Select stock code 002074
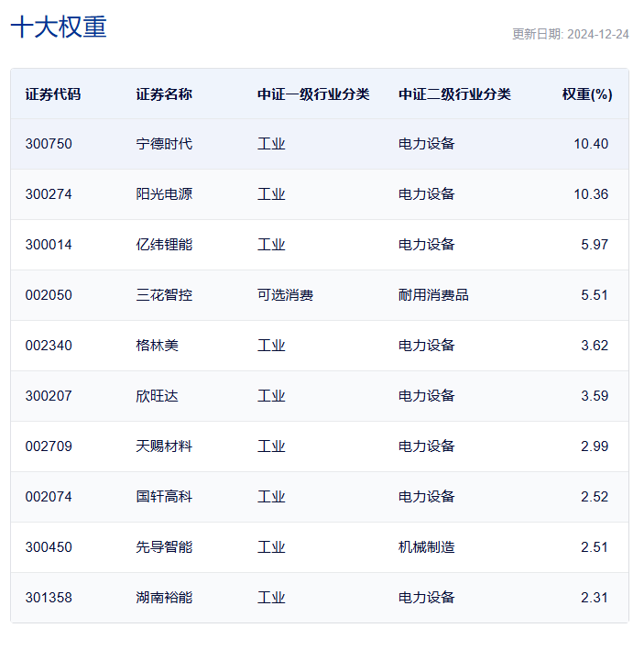Screen dimensions: 644x650 [49, 497]
